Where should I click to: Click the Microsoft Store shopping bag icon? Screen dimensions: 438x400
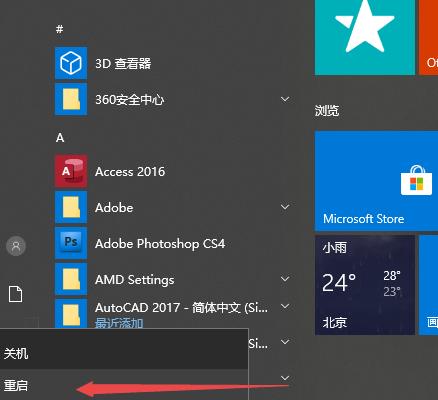point(416,180)
